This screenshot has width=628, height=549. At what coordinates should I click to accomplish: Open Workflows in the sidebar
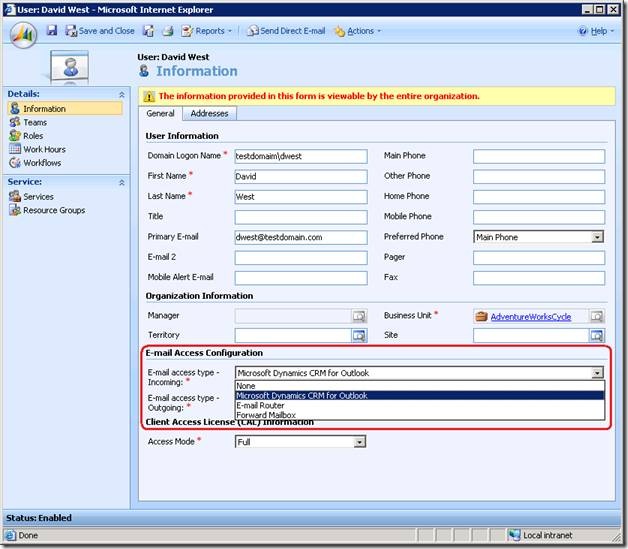(x=42, y=163)
